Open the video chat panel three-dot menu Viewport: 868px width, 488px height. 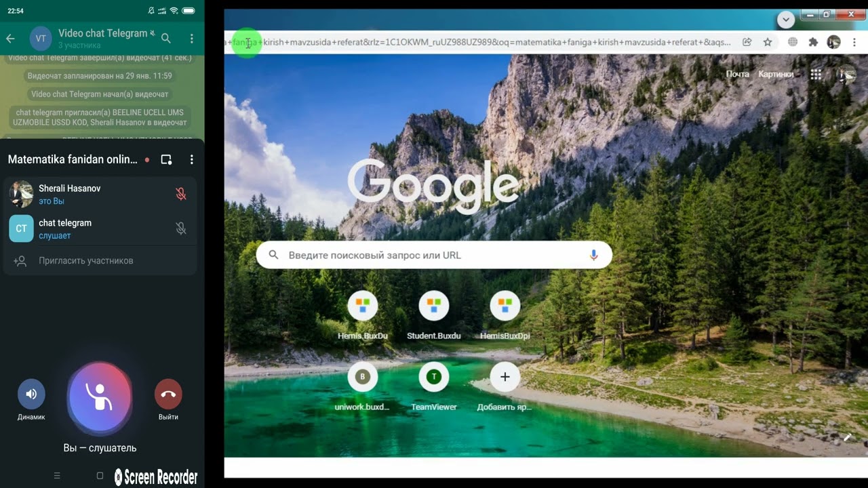coord(192,159)
